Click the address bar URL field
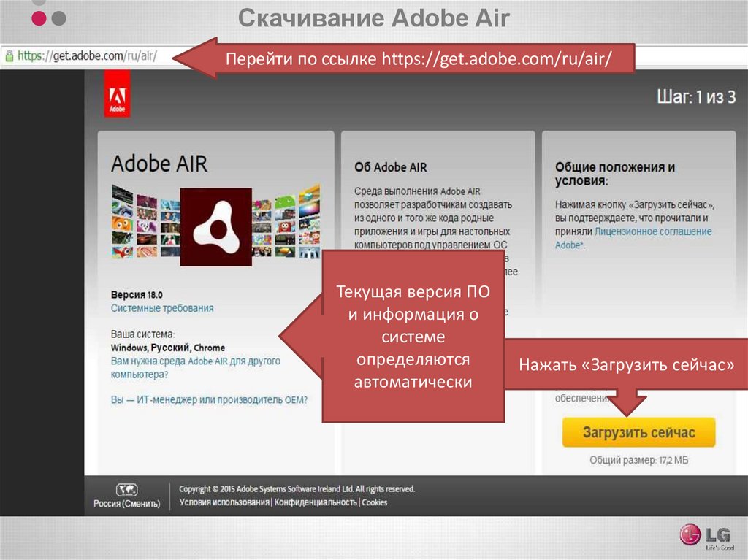748x560 pixels. 87,55
